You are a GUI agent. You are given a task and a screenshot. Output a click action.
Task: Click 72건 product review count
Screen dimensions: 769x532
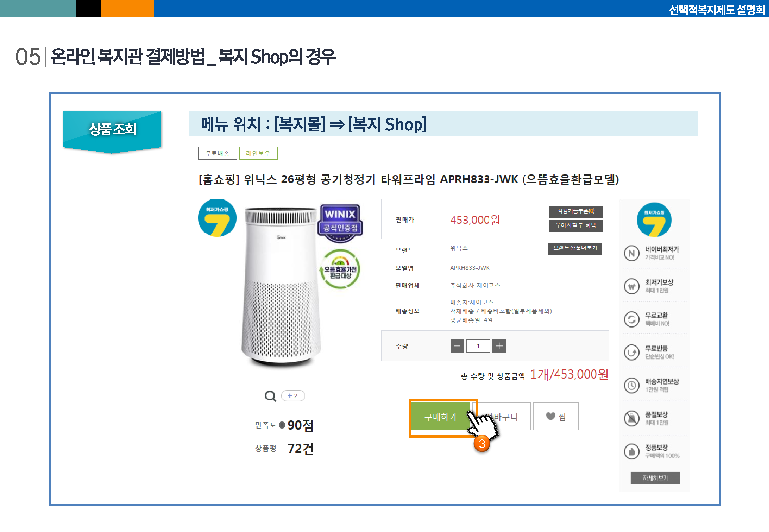click(x=301, y=449)
